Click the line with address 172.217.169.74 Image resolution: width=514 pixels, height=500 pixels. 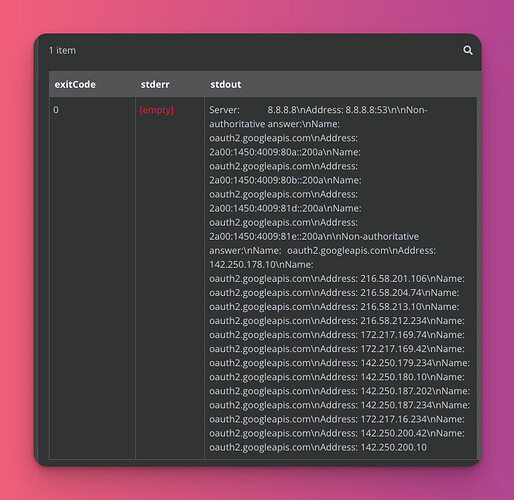pyautogui.click(x=337, y=335)
